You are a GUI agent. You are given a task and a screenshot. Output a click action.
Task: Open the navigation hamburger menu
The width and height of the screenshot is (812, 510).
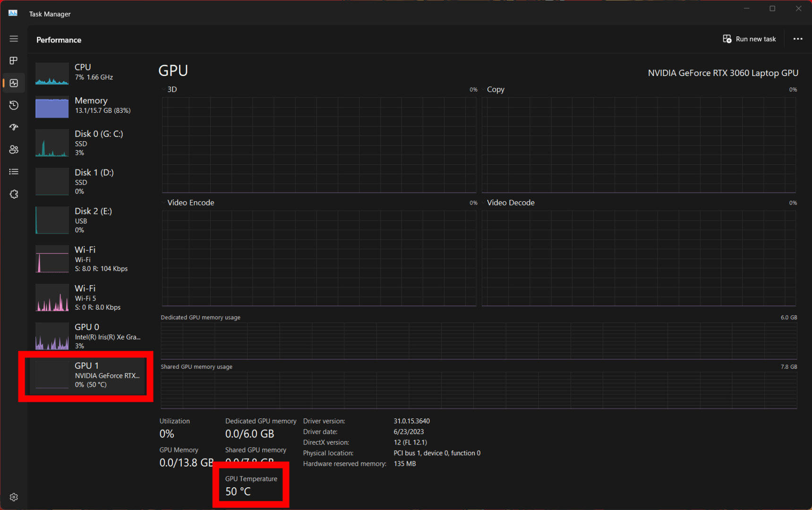tap(14, 39)
